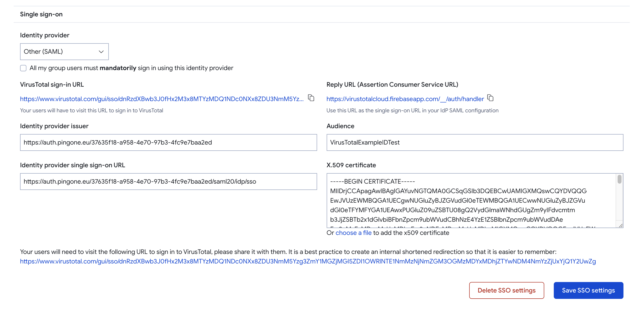Click the 'X.509 certificate' label
Screen dimensions: 644x314
click(x=351, y=165)
